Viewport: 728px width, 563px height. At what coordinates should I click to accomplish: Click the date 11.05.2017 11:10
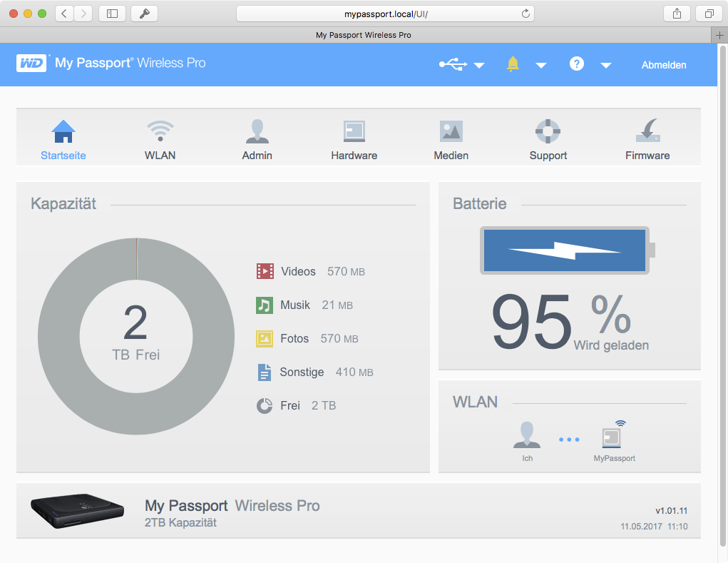click(x=654, y=527)
